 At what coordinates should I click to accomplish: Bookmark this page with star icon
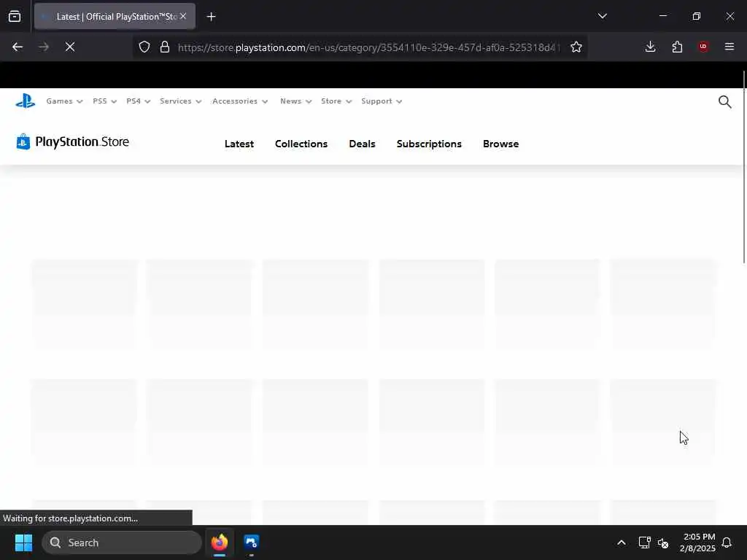(576, 47)
